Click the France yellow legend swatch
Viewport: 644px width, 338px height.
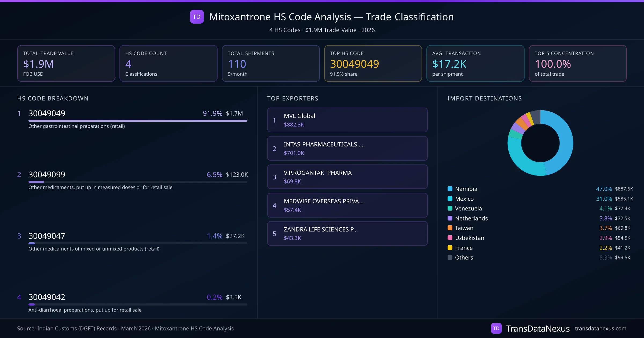(450, 248)
